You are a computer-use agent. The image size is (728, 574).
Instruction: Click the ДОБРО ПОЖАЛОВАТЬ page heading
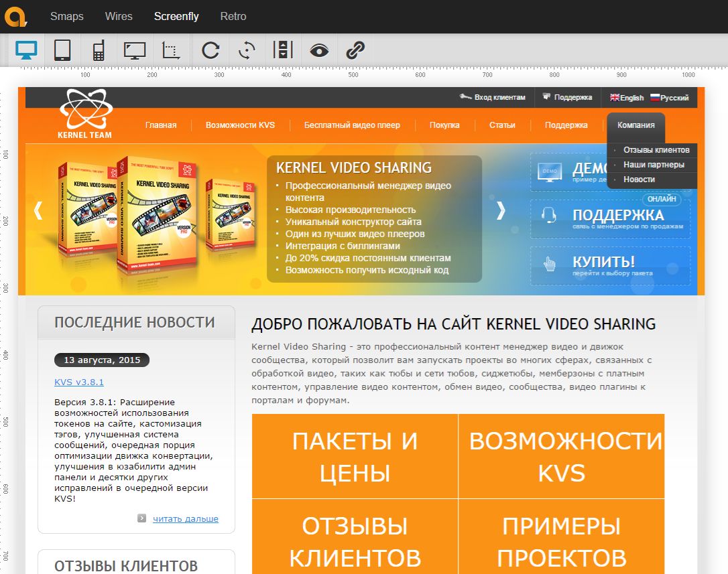(454, 324)
